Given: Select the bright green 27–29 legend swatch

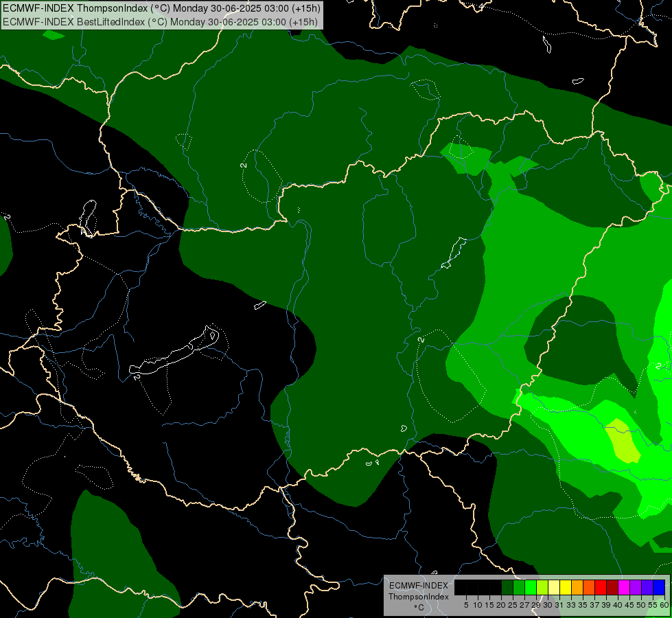Looking at the screenshot, I should [x=531, y=587].
